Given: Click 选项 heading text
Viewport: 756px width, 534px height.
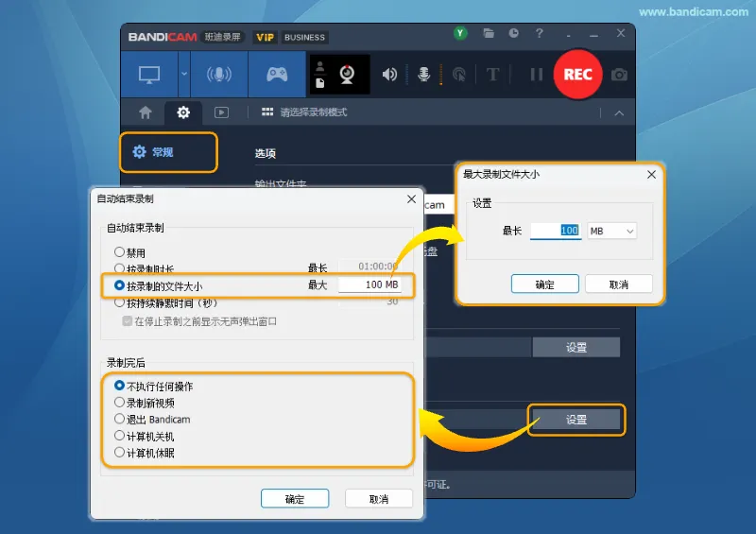Looking at the screenshot, I should tap(266, 153).
